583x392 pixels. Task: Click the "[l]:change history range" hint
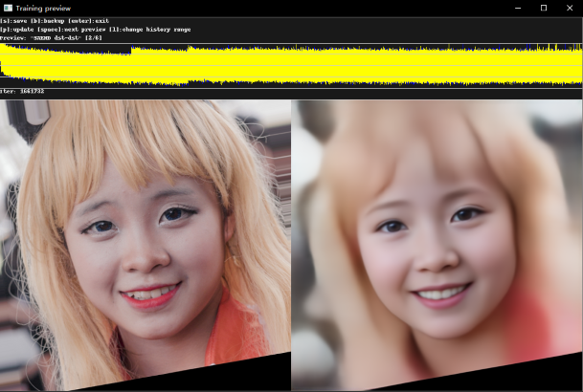pos(150,30)
